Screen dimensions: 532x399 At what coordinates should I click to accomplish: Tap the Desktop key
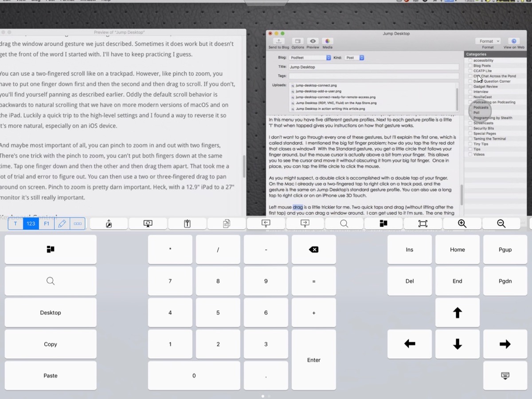tap(51, 313)
